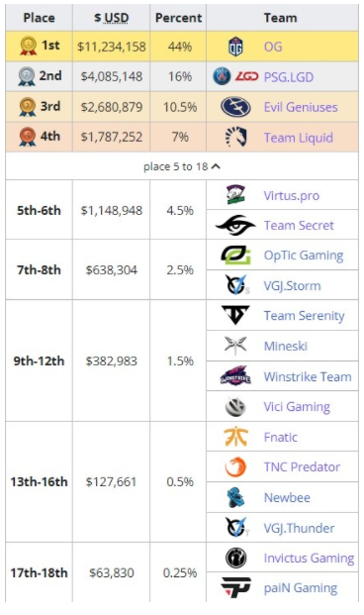Go to the Winstrike Team link
Image resolution: width=364 pixels, height=615 pixels.
(x=308, y=376)
